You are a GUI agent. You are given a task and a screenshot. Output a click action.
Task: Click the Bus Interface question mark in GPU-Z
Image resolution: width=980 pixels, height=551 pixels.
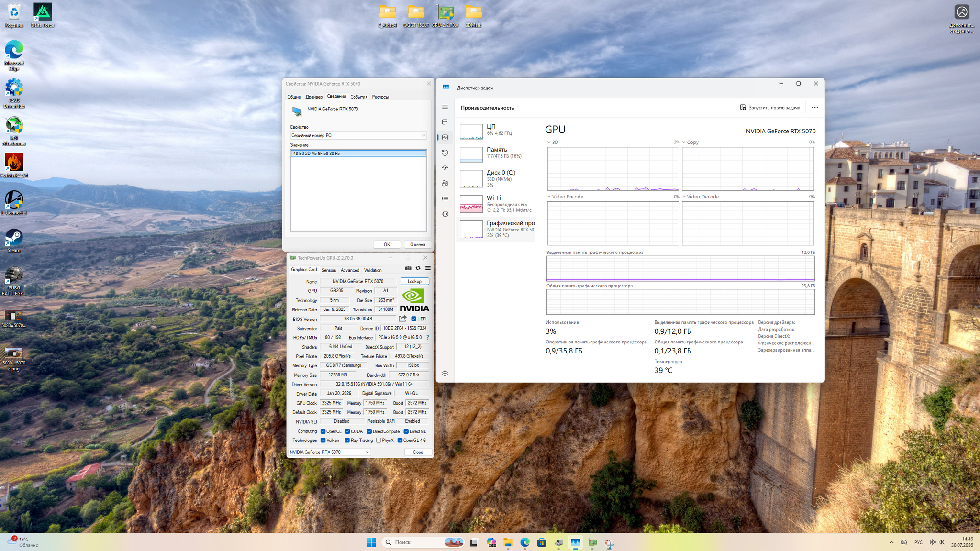pyautogui.click(x=428, y=338)
